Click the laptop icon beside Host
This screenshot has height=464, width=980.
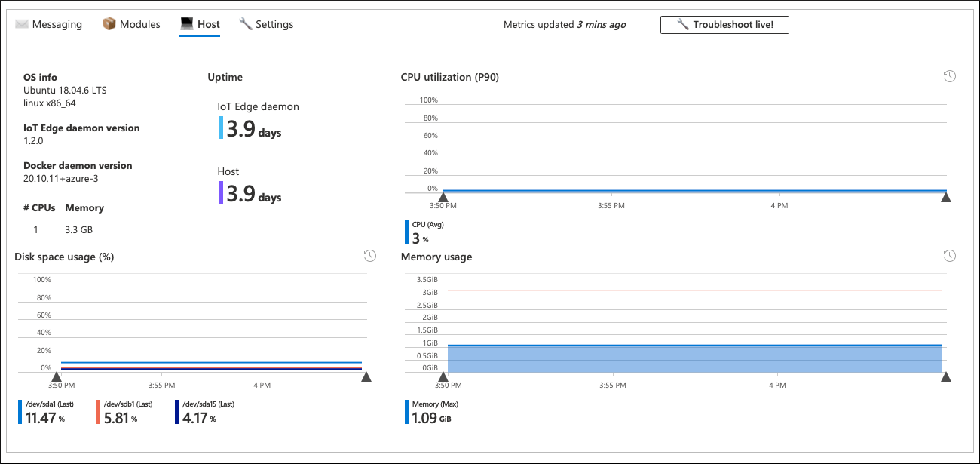pyautogui.click(x=187, y=24)
